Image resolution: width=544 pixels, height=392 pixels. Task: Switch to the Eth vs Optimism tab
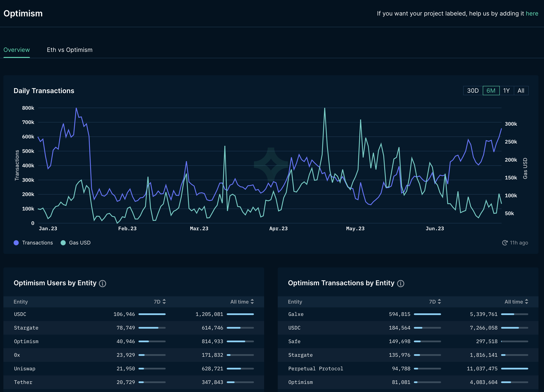tap(70, 50)
